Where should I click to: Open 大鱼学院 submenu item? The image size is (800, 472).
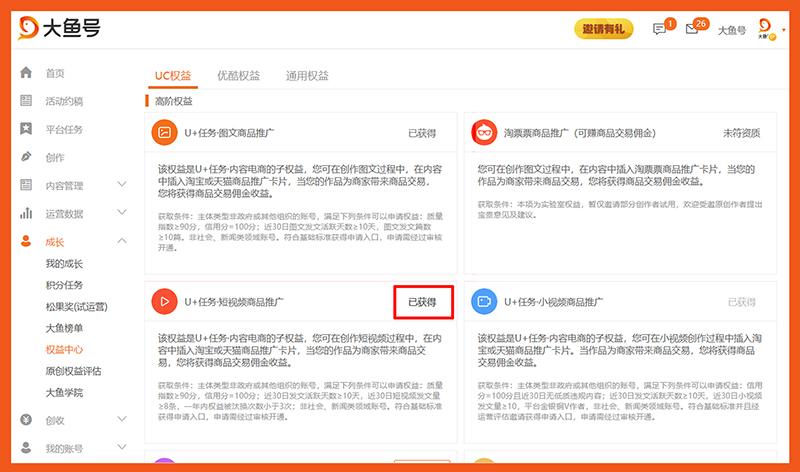64,392
